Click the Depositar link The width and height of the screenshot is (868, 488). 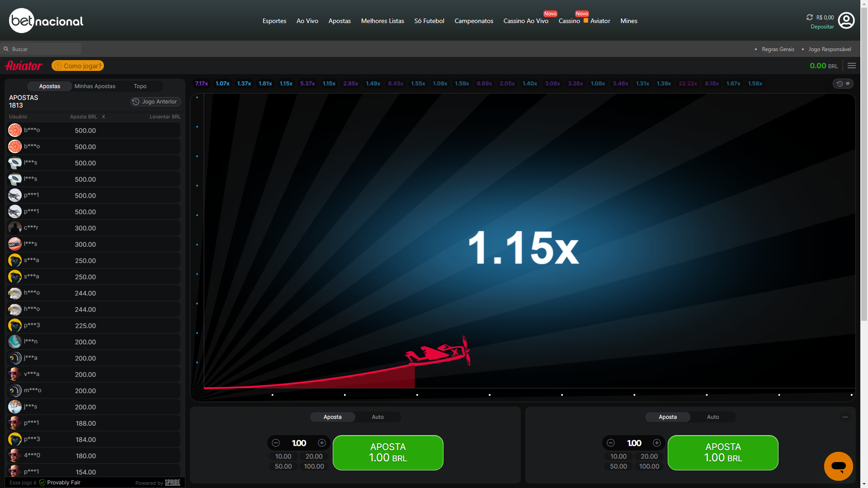tap(822, 27)
